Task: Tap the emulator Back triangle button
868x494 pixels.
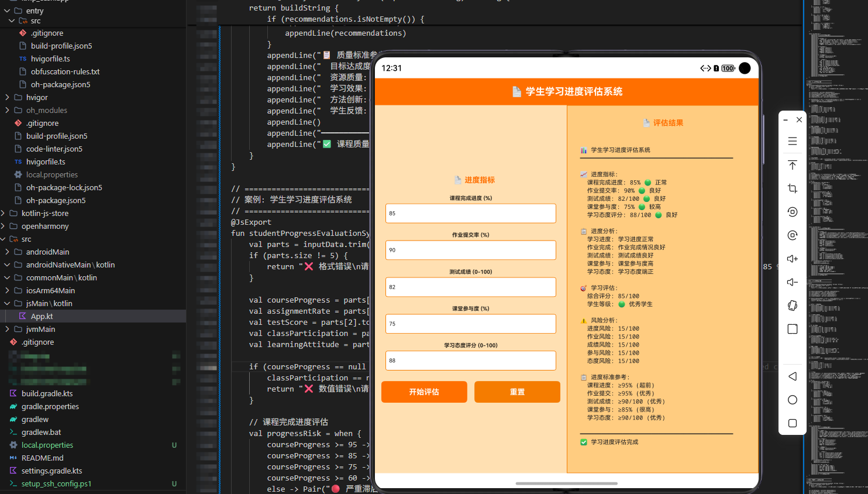Action: 793,376
